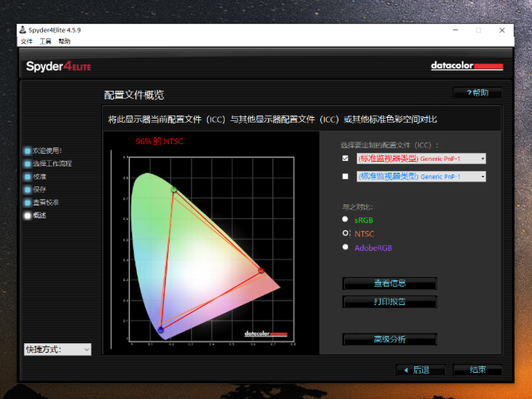
Task: Click the 概述 step indicator icon
Action: (x=28, y=216)
